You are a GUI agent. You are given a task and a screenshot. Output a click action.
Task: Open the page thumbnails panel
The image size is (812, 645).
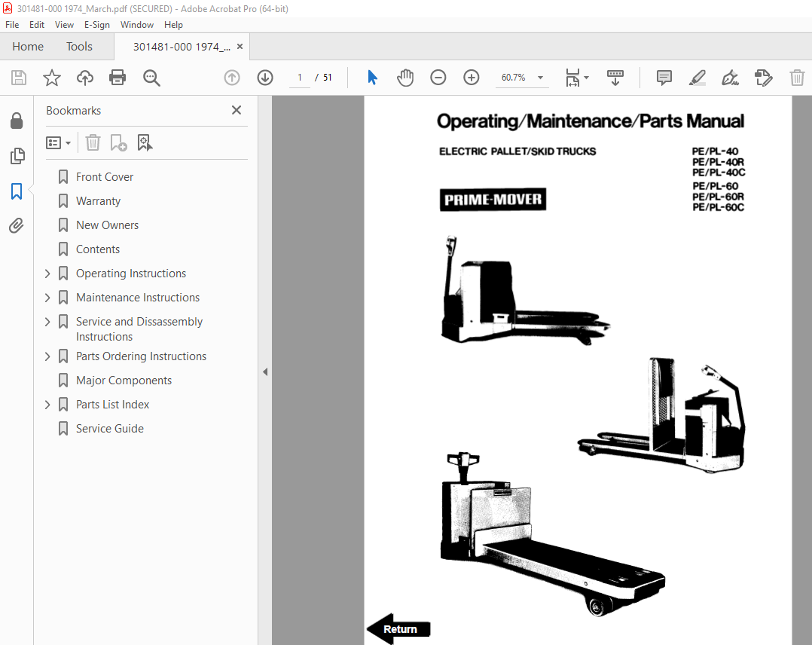(17, 156)
